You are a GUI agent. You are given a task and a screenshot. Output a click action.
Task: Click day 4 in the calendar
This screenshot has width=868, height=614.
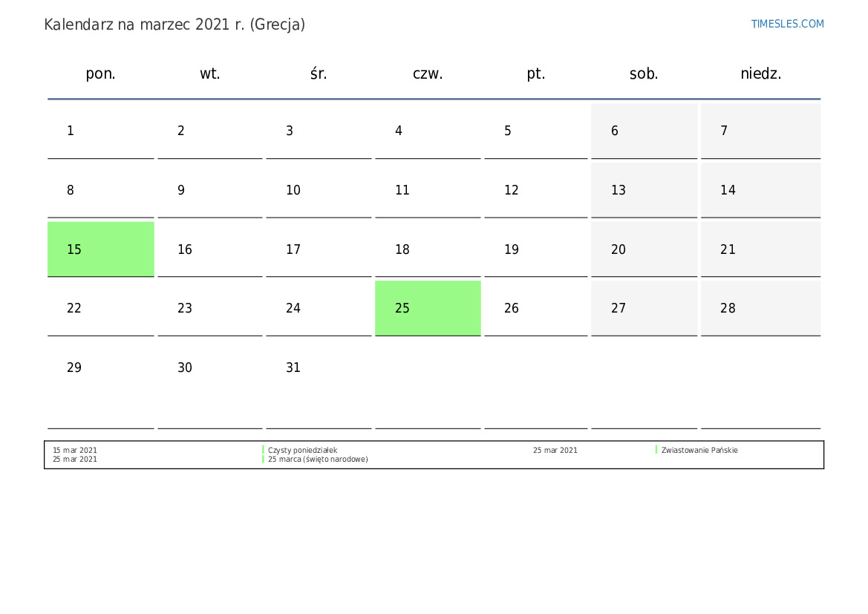(428, 131)
